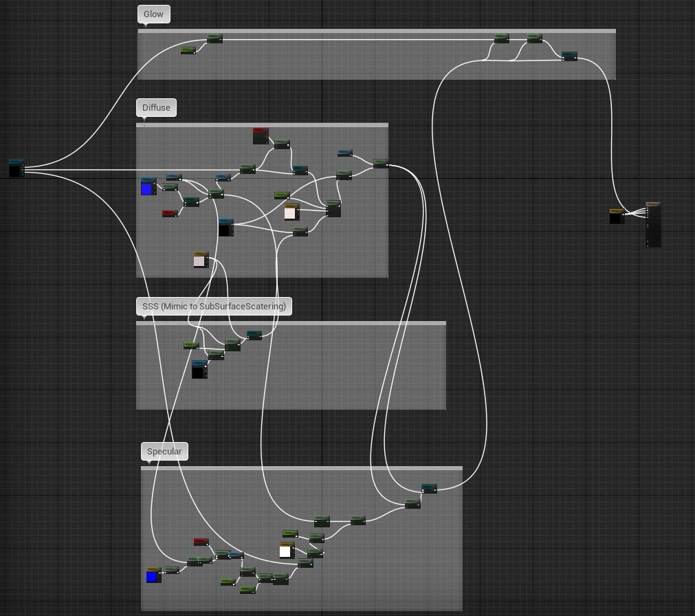Click the teal node at Glow group's right end

569,56
